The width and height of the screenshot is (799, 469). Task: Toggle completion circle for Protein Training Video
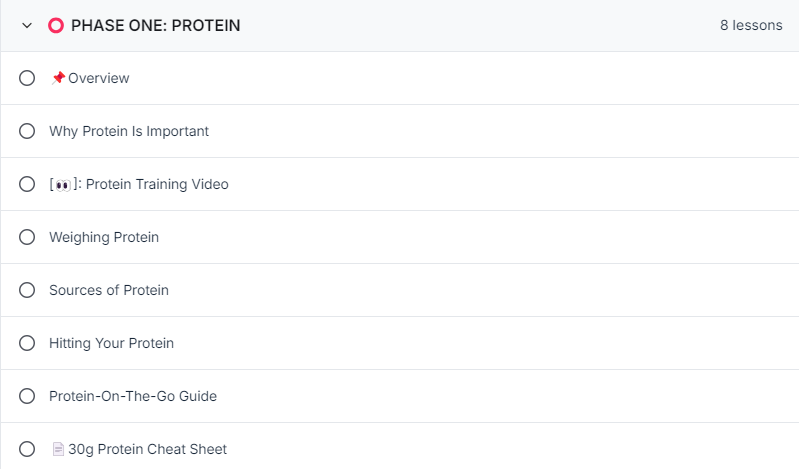coord(27,184)
